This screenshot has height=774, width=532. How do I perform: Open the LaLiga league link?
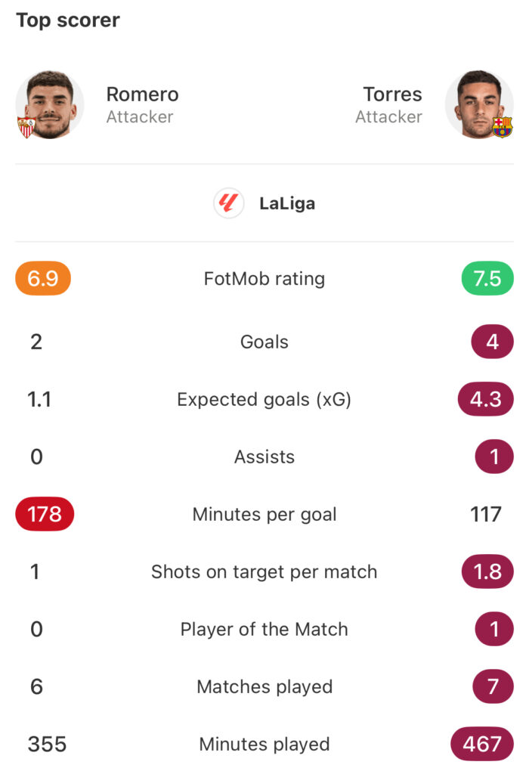click(x=287, y=203)
